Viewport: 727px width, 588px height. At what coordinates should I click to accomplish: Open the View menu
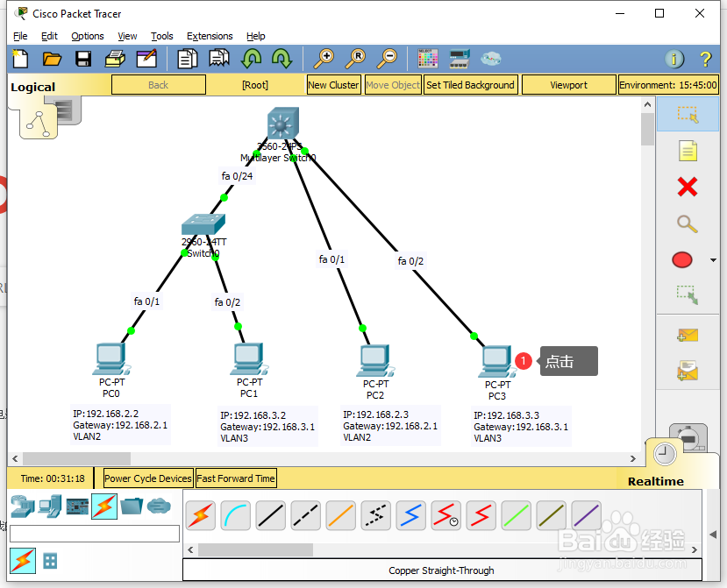127,36
